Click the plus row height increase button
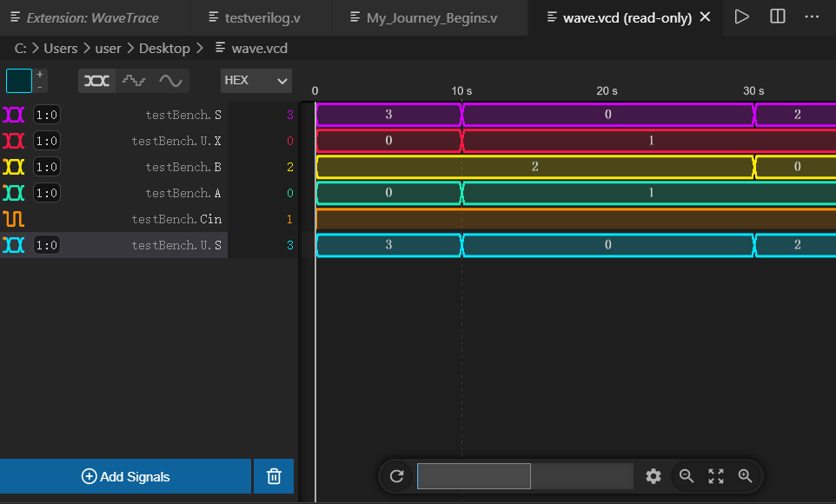The width and height of the screenshot is (836, 504). pos(39,75)
